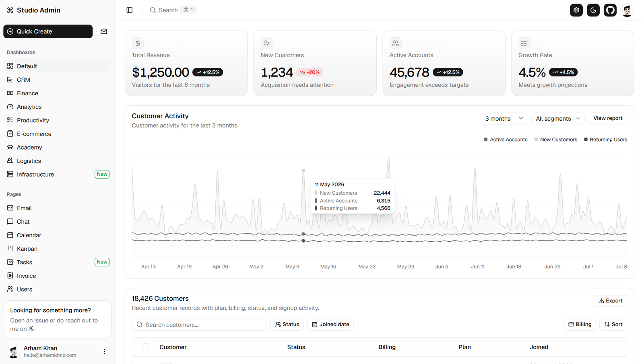Click the Growth Rate waves icon
The image size is (644, 364).
(x=524, y=43)
